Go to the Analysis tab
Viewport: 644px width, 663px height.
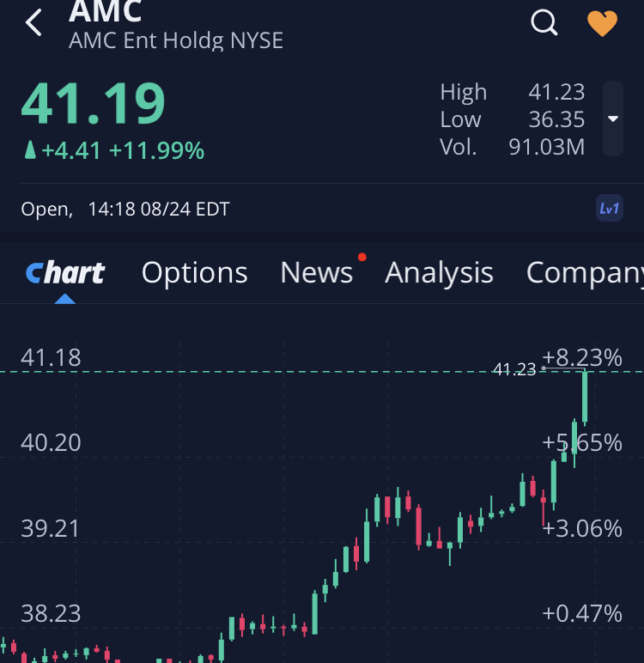pyautogui.click(x=439, y=273)
